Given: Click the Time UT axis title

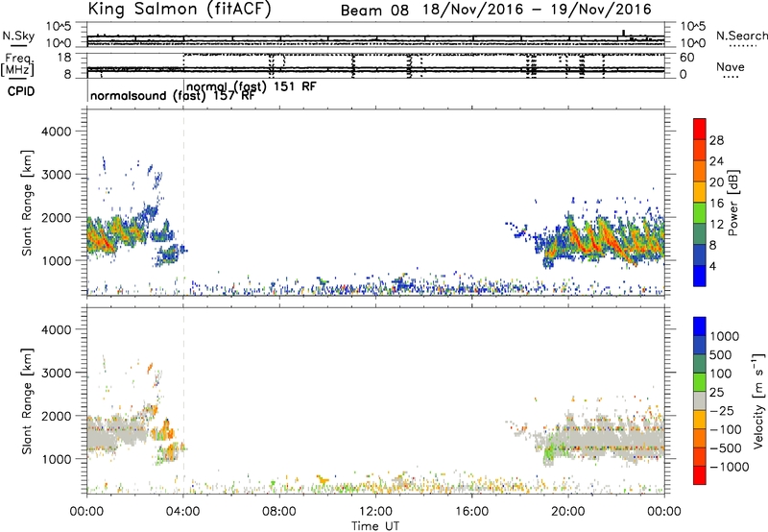Looking at the screenshot, I should click(375, 526).
